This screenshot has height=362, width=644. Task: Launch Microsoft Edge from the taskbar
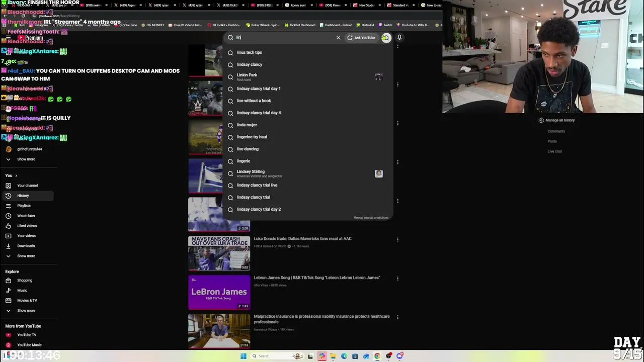point(344,356)
